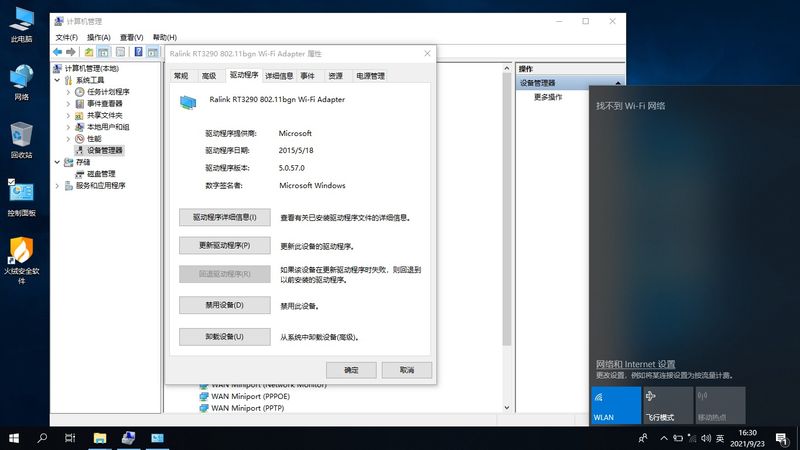
Task: Click the 卸载设备(U) button
Action: [224, 337]
